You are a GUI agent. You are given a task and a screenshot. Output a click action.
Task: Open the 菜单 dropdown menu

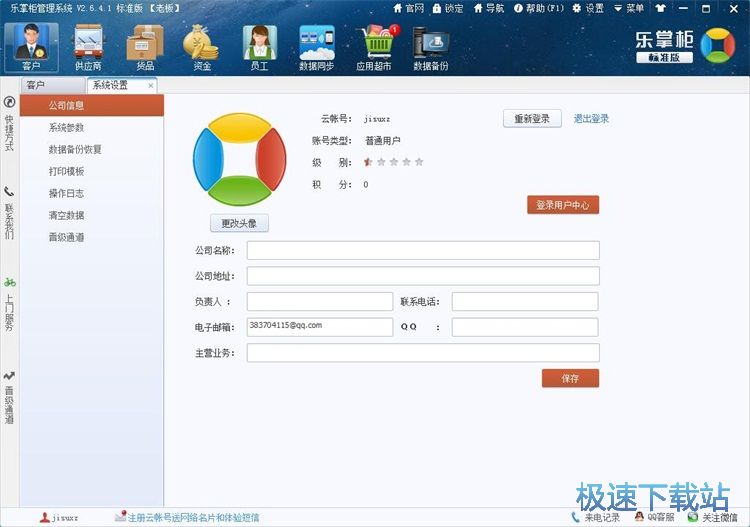click(629, 8)
